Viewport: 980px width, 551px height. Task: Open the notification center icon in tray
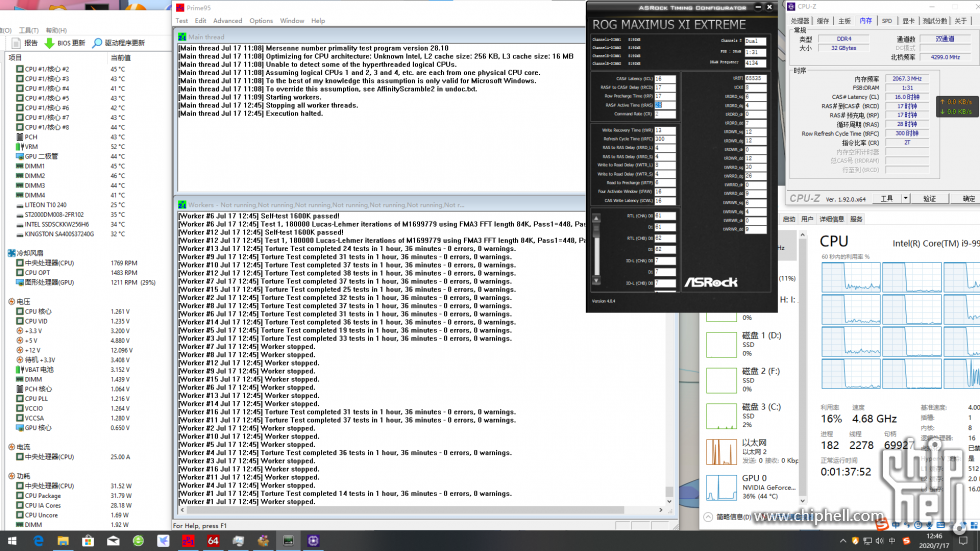pos(963,541)
